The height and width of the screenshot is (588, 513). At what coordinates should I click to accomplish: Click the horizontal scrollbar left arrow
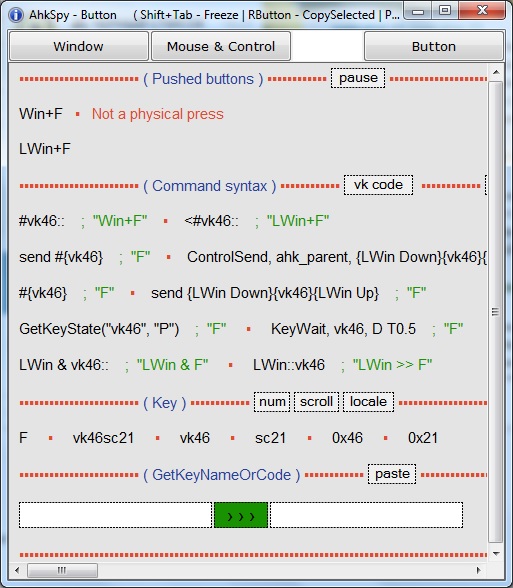coord(17,570)
